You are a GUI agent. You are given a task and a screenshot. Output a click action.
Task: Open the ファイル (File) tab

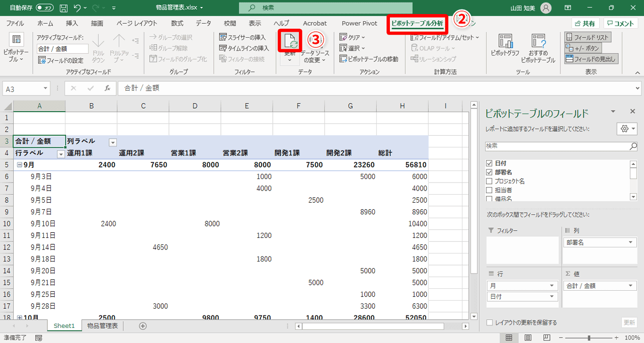coord(15,23)
